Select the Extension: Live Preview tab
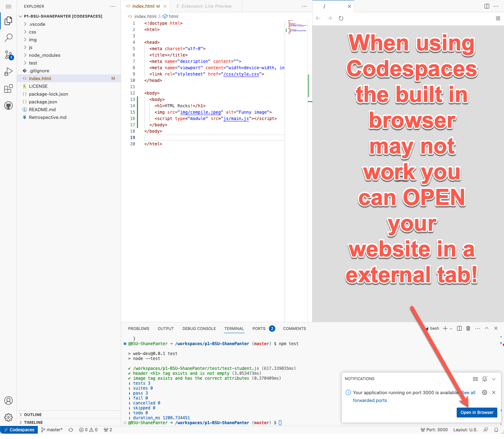 pos(206,6)
